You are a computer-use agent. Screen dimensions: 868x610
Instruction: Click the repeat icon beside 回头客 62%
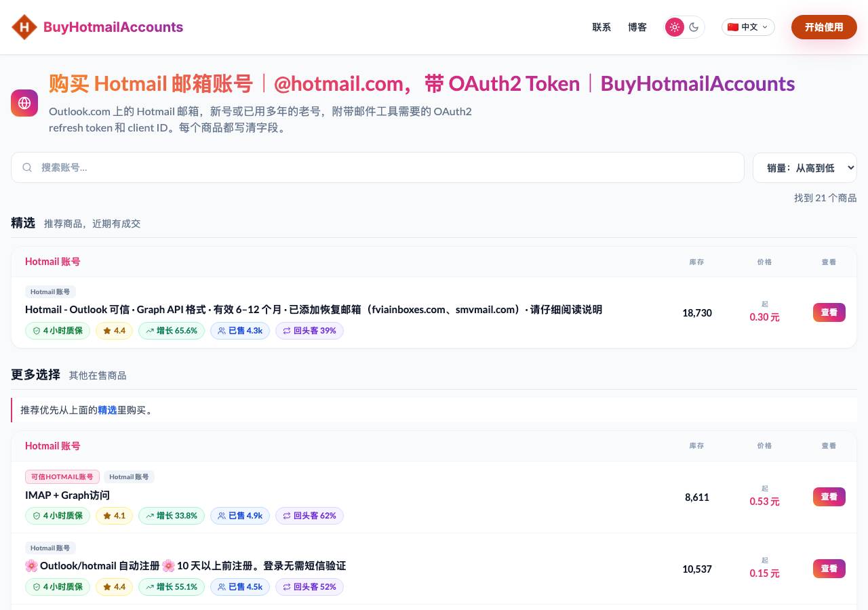(287, 516)
